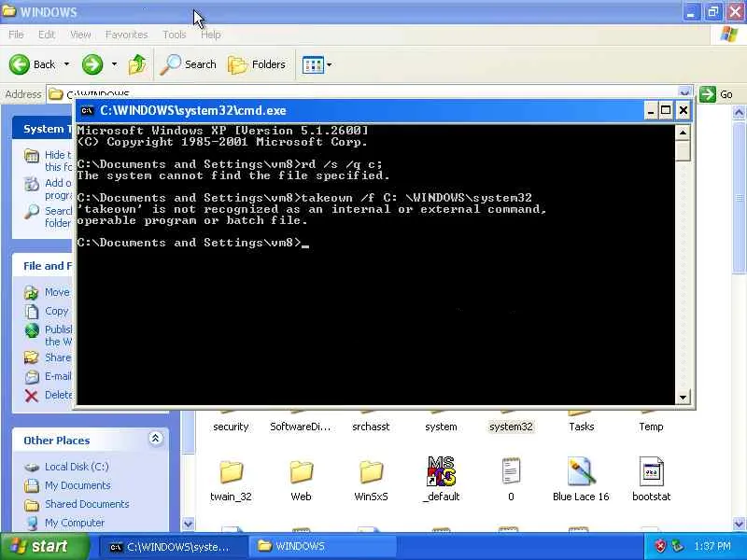This screenshot has width=747, height=560.
Task: Click the Move this folder task icon
Action: pyautogui.click(x=32, y=292)
